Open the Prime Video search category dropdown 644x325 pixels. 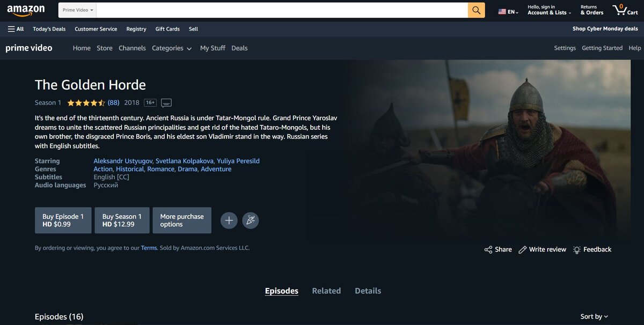(x=77, y=10)
